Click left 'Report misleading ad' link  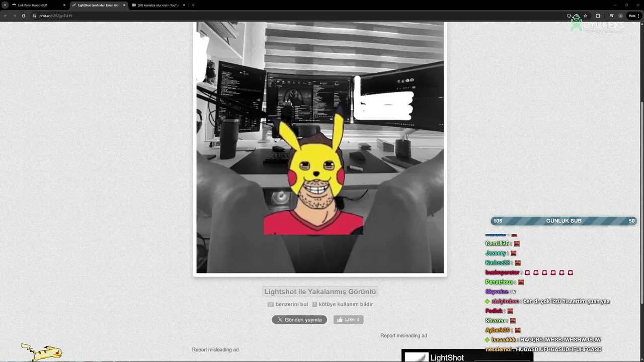tap(215, 349)
